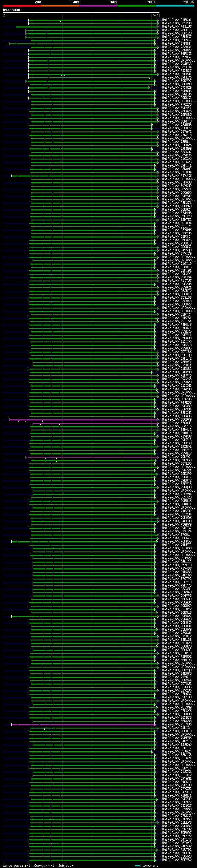Open hit UniRef100_Q8H128
This screenshot has height=868, width=197.
[x=176, y=33]
